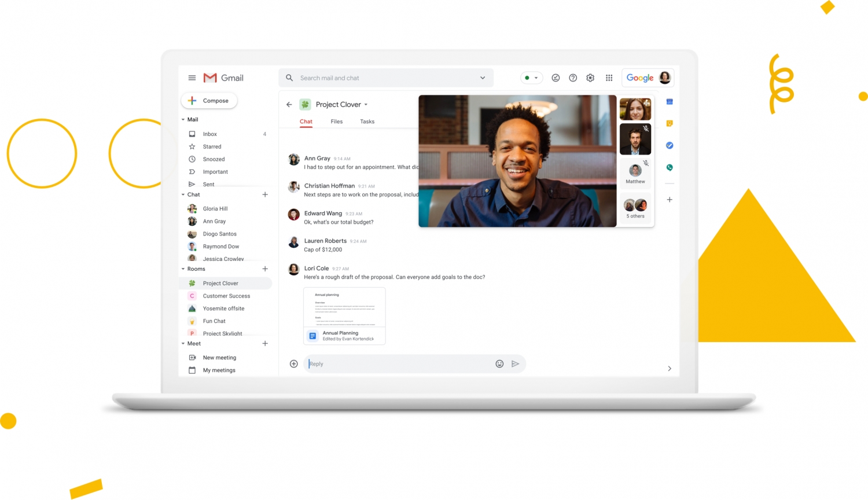Open Google Tasks from the side panel

669,145
